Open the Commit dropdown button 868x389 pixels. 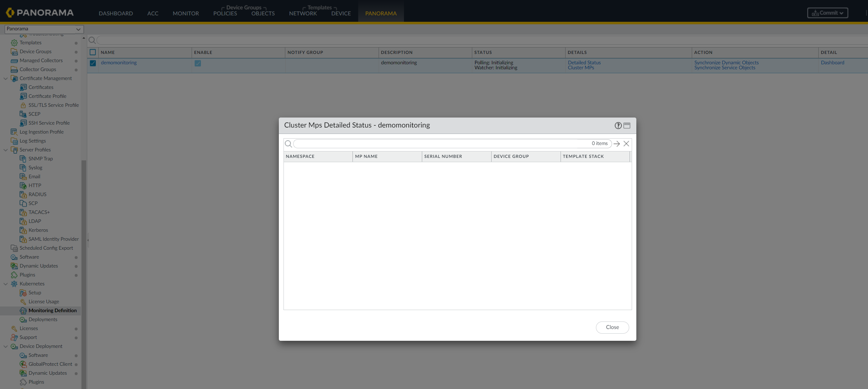[x=827, y=13]
